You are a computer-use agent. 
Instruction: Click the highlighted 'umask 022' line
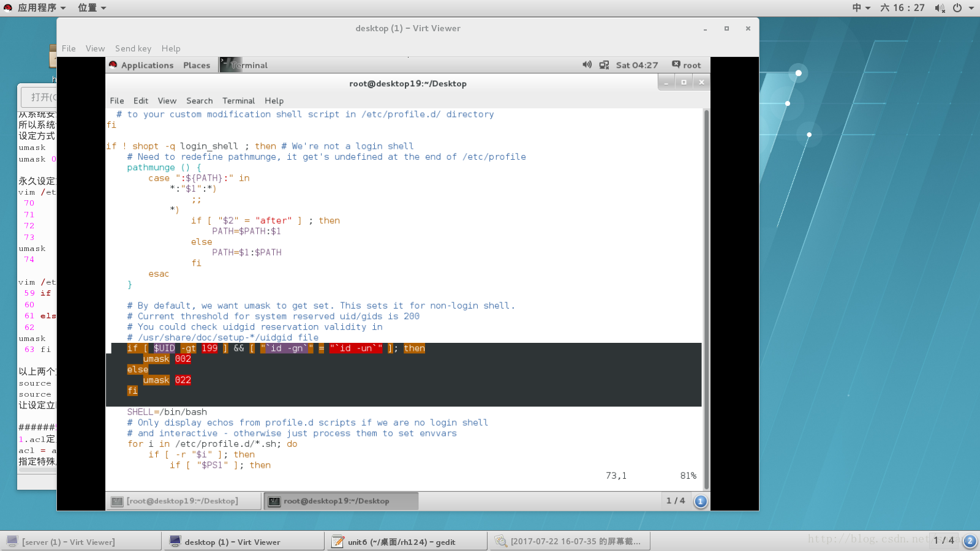pos(167,380)
